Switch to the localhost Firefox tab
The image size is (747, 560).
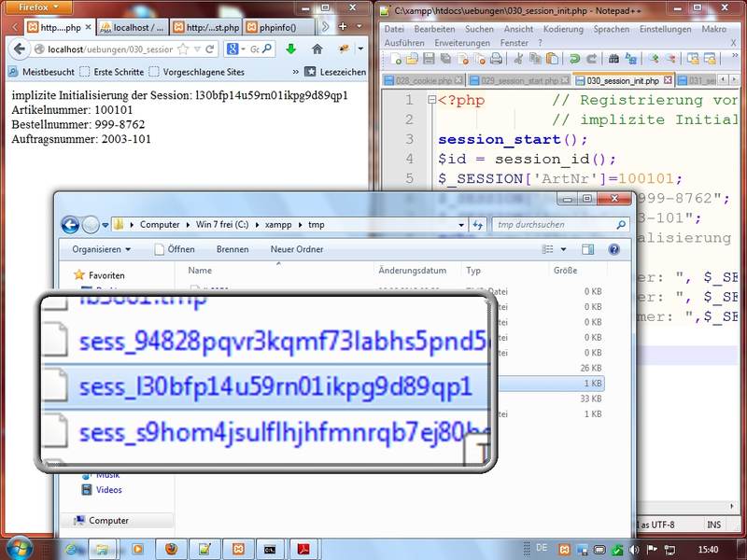coord(133,28)
